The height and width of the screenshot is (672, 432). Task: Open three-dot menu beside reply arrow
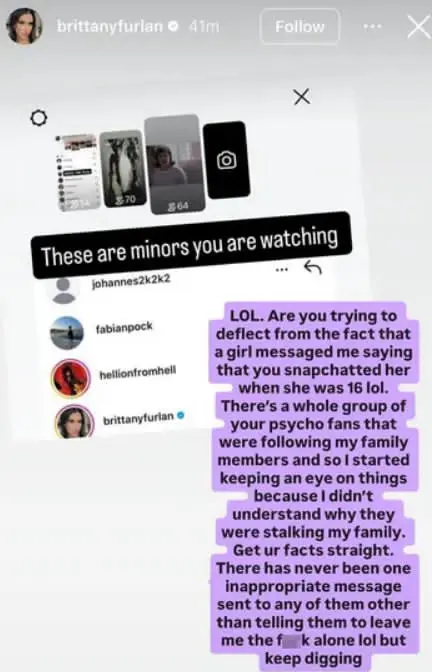(282, 270)
